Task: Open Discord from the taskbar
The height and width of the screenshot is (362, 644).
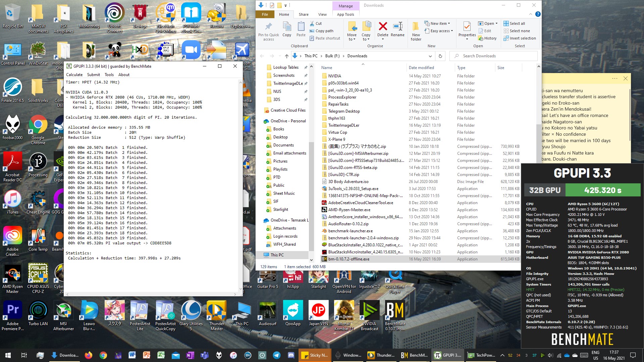Action: pyautogui.click(x=291, y=355)
